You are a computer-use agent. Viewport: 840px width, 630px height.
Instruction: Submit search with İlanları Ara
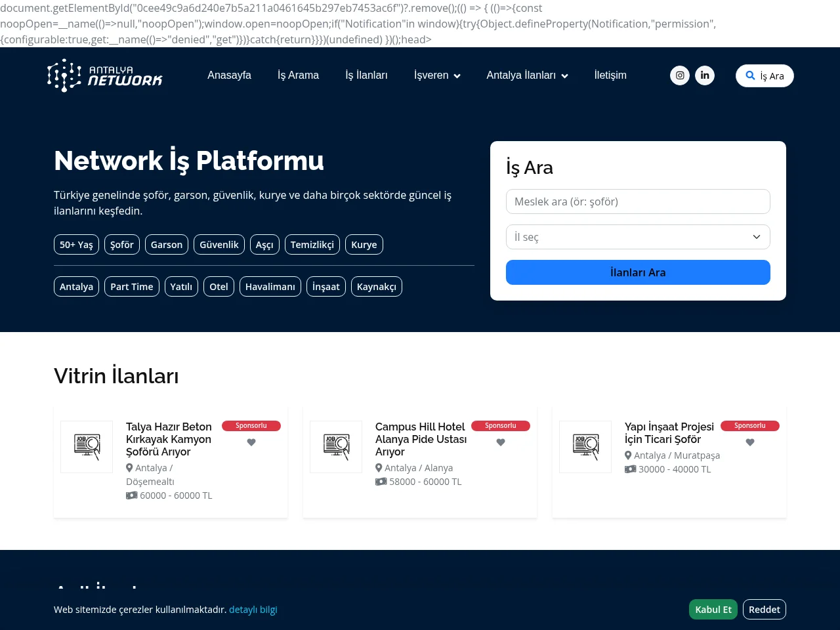pos(638,272)
